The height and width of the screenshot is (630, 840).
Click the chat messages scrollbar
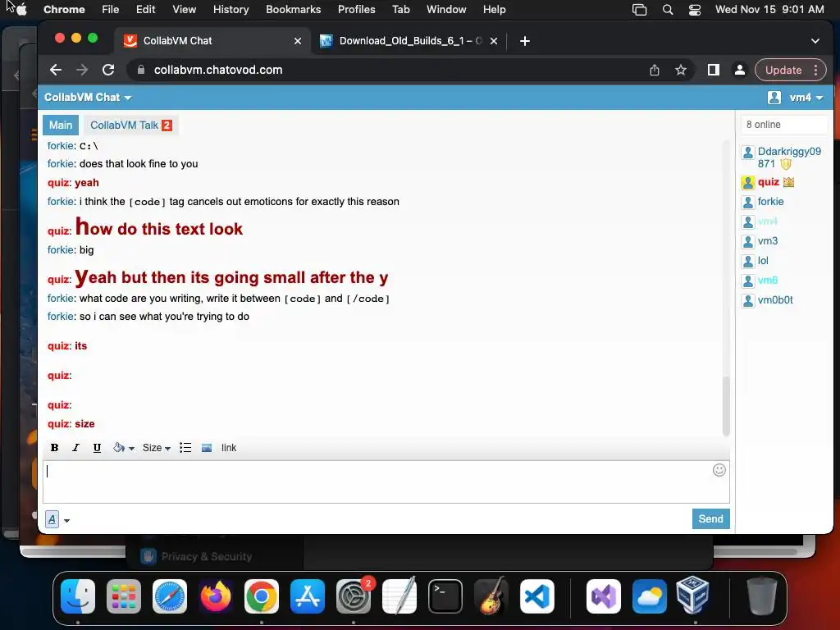point(727,406)
